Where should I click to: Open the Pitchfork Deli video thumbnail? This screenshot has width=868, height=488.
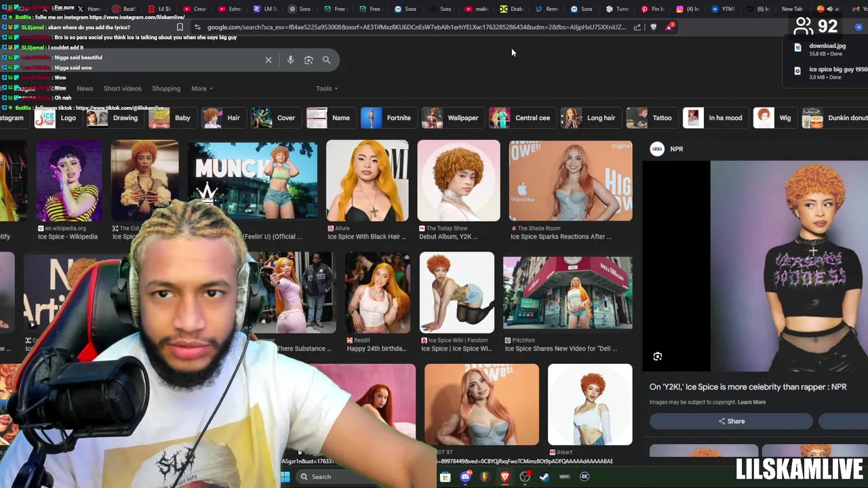(568, 293)
